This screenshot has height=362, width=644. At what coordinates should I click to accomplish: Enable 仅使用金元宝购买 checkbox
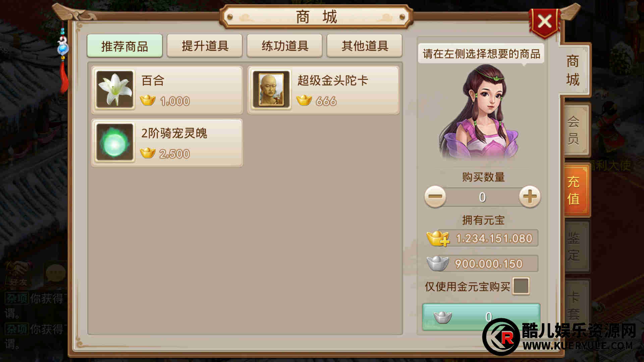click(x=521, y=286)
